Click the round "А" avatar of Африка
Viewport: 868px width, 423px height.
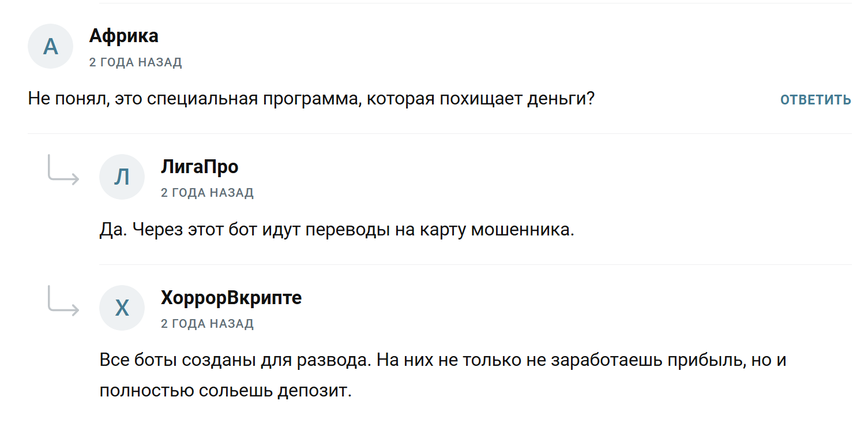pyautogui.click(x=51, y=46)
